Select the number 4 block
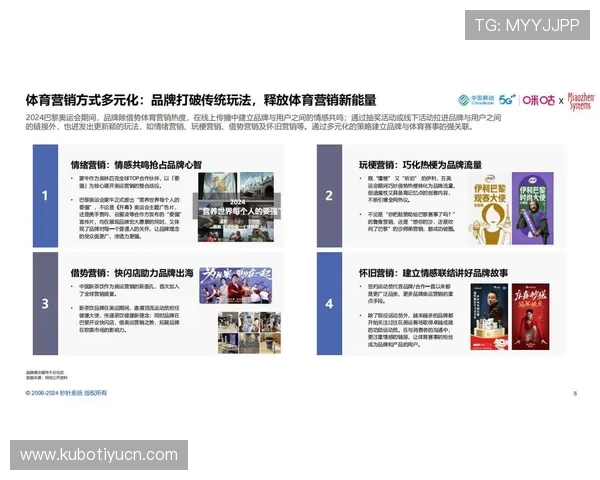This screenshot has width=600, height=480. pyautogui.click(x=329, y=304)
